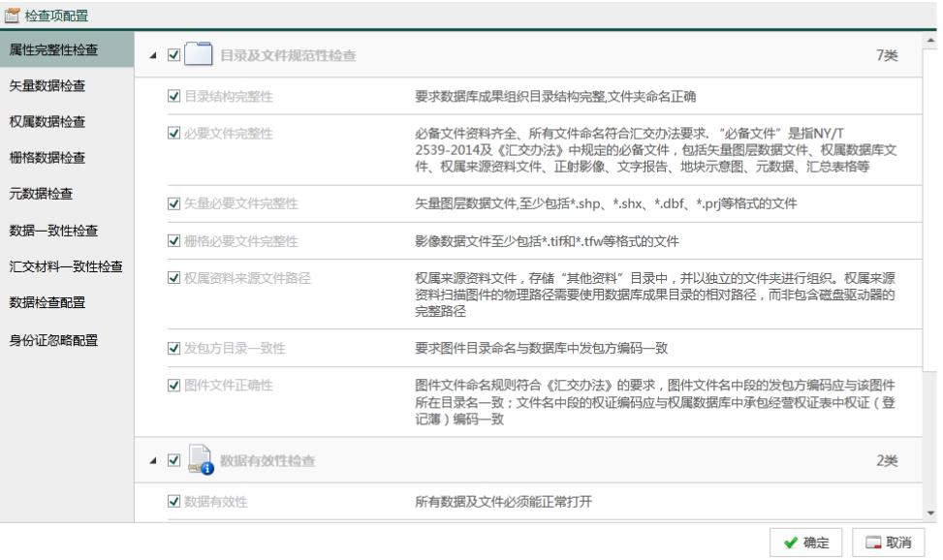Uncheck the 发包方目录一致性 checkbox

click(x=174, y=348)
